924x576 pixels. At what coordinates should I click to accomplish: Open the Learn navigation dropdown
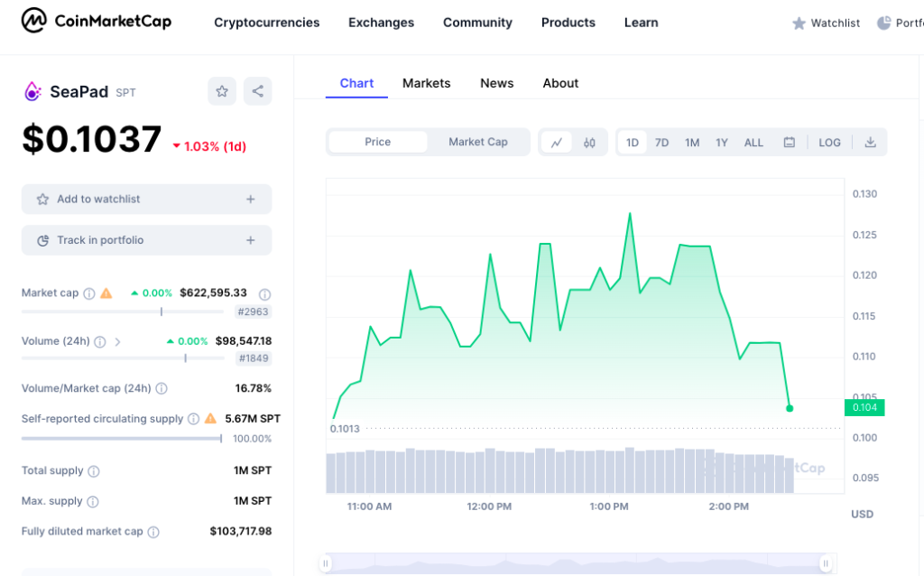click(641, 23)
